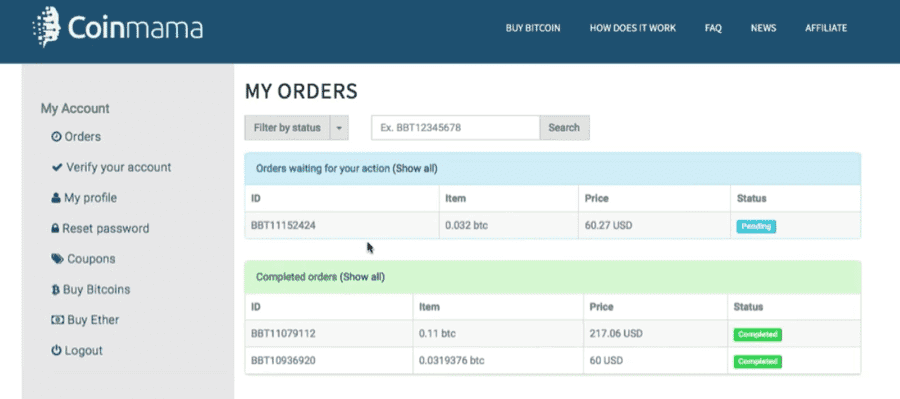
Task: Open the Reset password page
Action: (106, 228)
